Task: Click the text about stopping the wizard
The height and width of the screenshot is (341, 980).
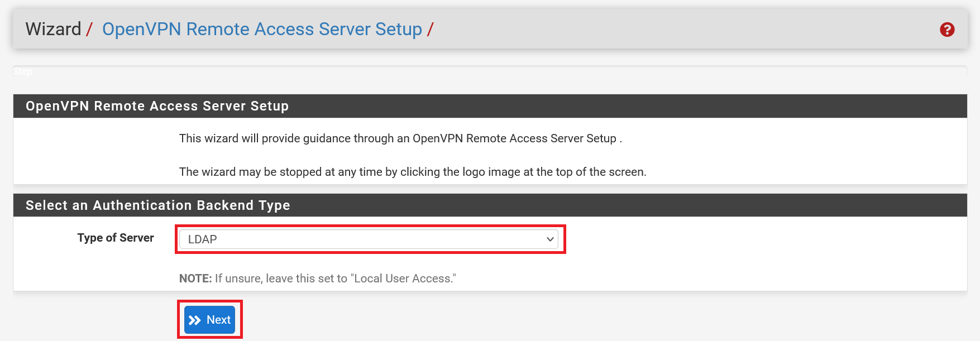Action: click(413, 172)
